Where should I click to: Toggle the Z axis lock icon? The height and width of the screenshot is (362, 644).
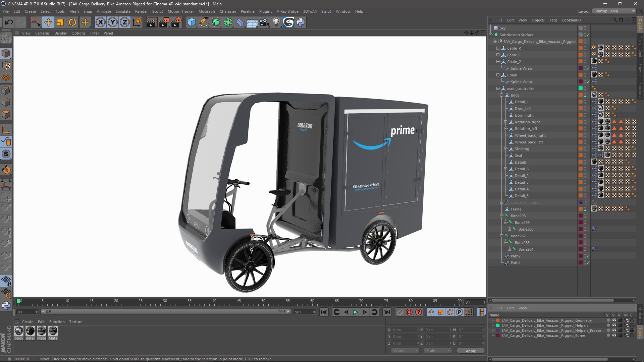pos(125,22)
